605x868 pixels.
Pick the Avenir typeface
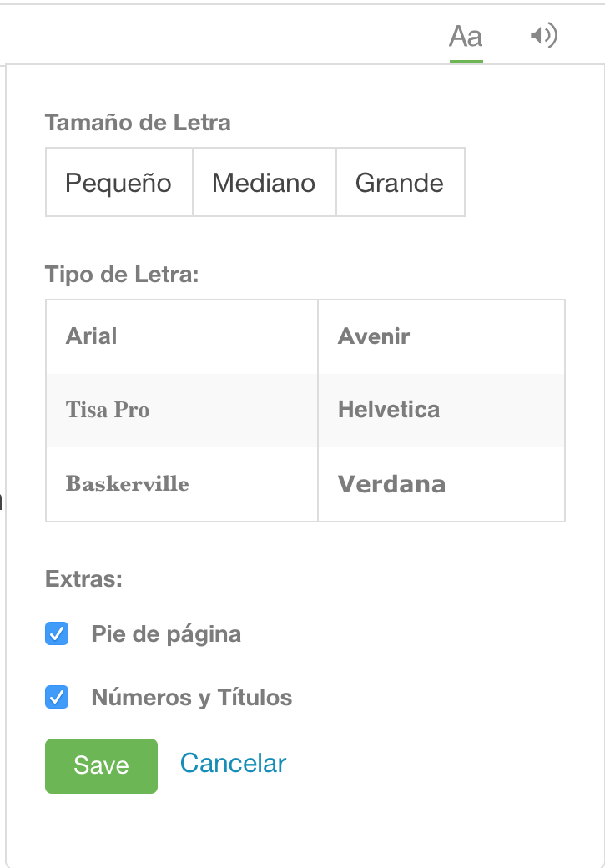[441, 336]
